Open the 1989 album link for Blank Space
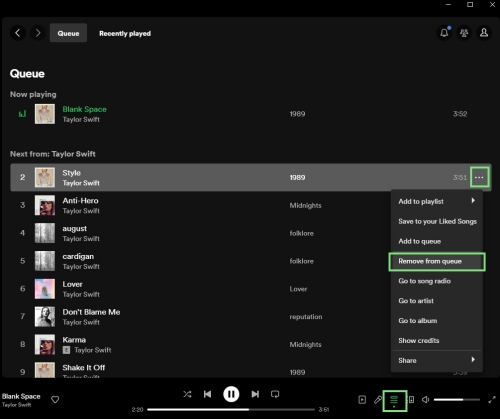This screenshot has height=419, width=500. [x=297, y=114]
